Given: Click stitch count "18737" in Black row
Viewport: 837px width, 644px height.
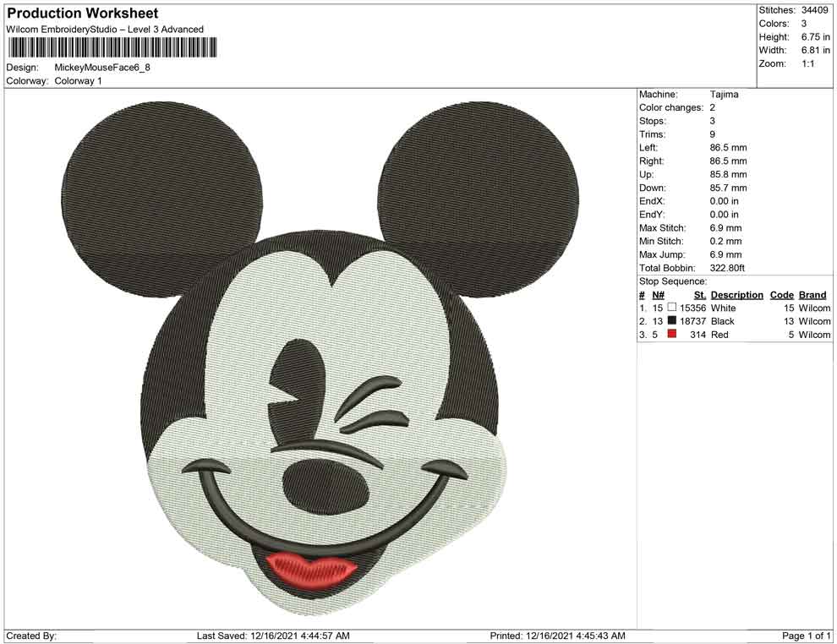Looking at the screenshot, I should point(693,321).
